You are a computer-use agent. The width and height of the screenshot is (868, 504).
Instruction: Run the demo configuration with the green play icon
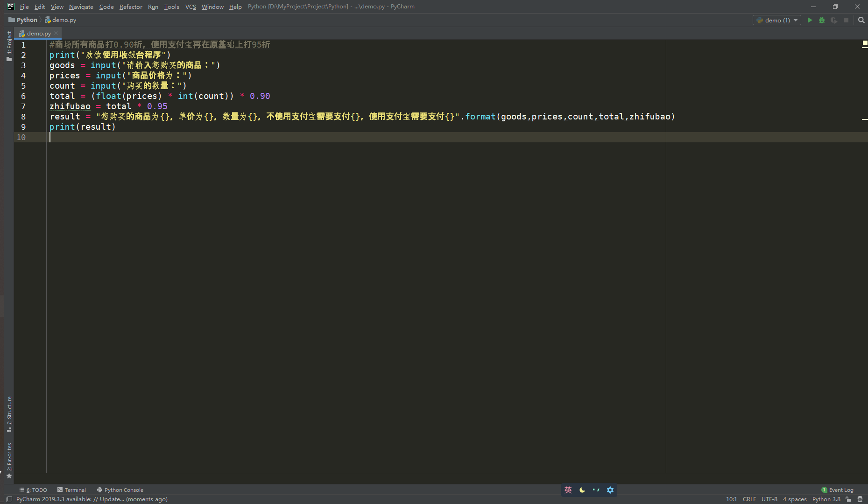(810, 20)
